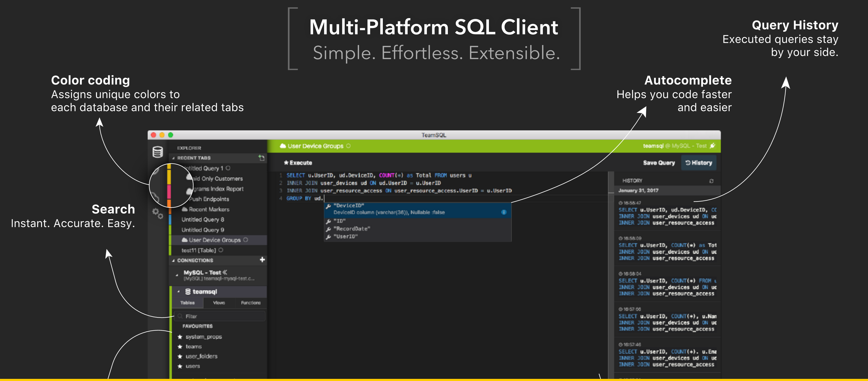Toggle the circle indicator next to Untitled Query 1
The height and width of the screenshot is (381, 868).
pos(229,168)
